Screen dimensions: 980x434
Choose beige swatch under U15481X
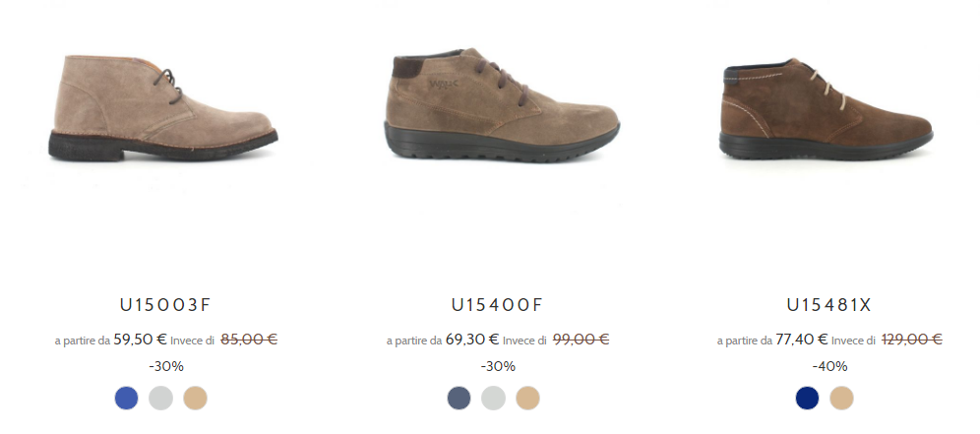coord(841,398)
